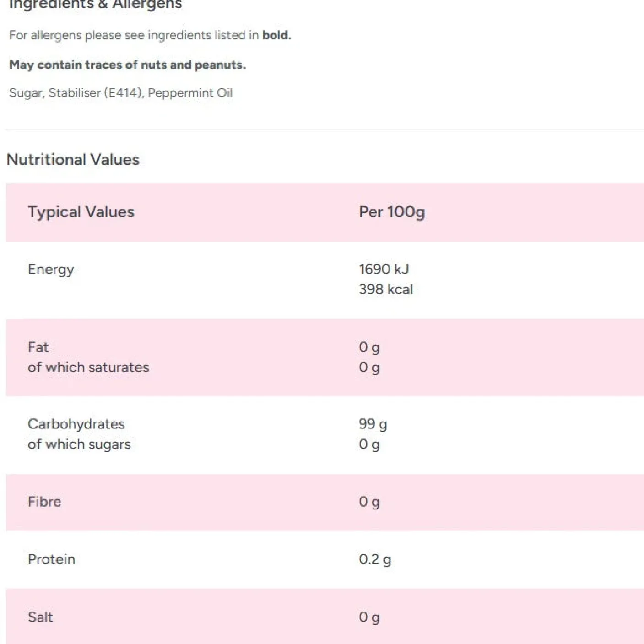Click the 0 g value for Salt
The height and width of the screenshot is (644, 644).
pos(369,617)
